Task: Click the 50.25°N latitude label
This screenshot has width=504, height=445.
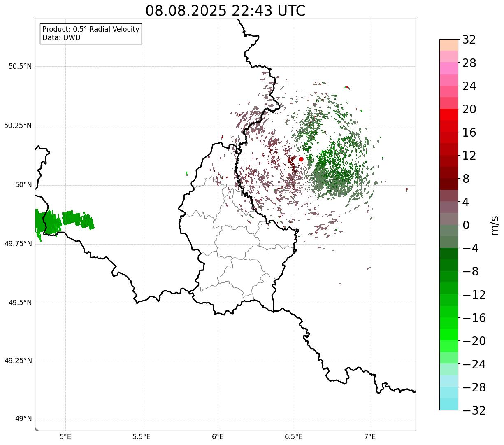Action: [x=18, y=126]
